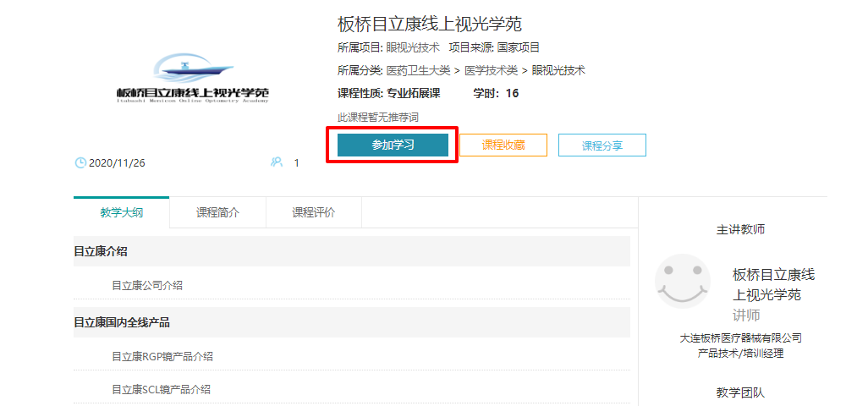This screenshot has width=868, height=406.
Task: Click the instructor name 板桥目立康线上视光学苑
Action: (773, 284)
